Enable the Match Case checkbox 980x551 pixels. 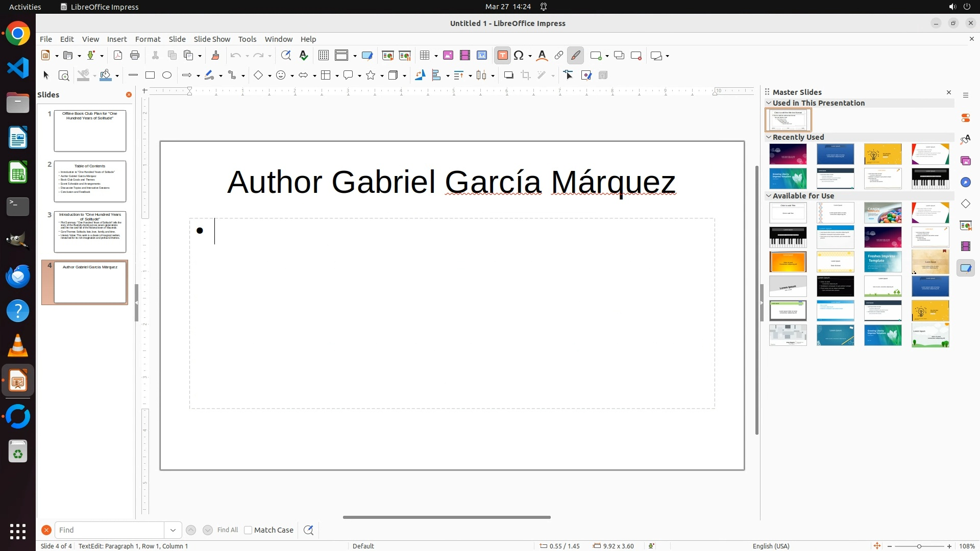pyautogui.click(x=248, y=530)
